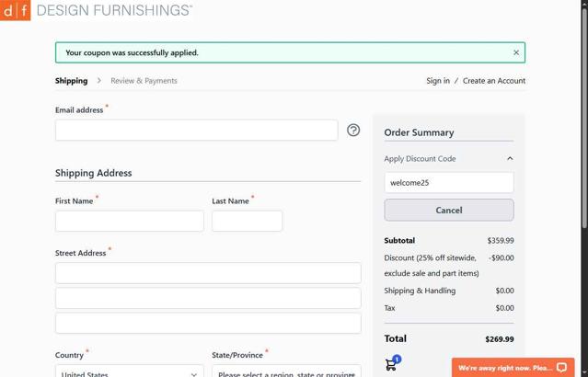Click the Subtotal value $359.99
This screenshot has height=377, width=588.
pos(501,241)
